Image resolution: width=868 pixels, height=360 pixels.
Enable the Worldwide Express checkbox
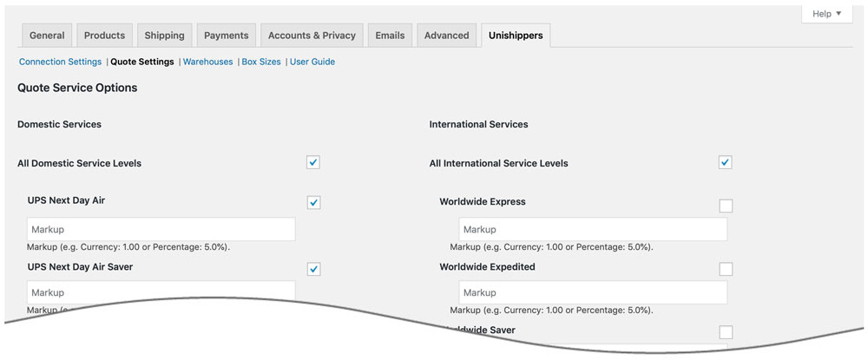point(726,206)
